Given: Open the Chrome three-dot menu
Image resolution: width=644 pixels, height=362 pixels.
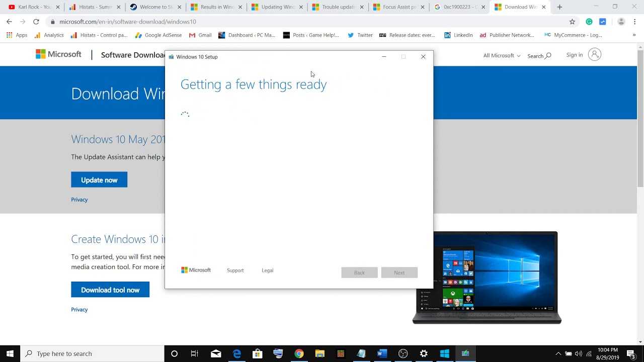Looking at the screenshot, I should 635,22.
